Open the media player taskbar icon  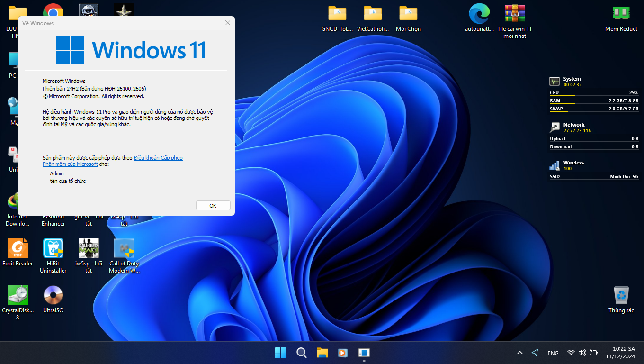tap(343, 353)
